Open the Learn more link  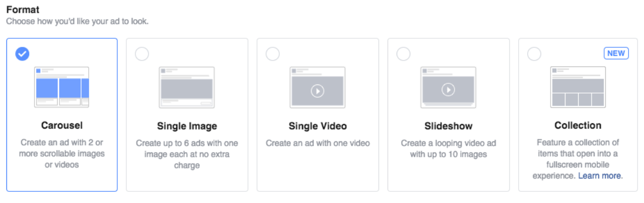(599, 175)
